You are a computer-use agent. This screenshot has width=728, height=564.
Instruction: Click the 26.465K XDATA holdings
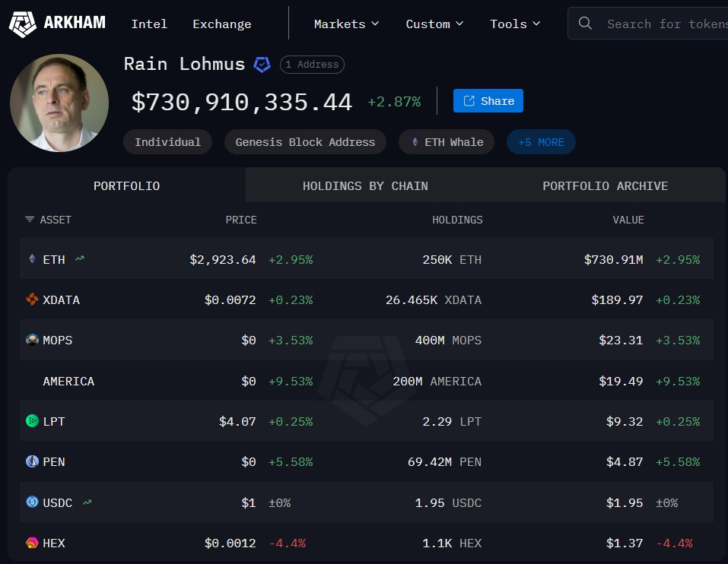433,299
